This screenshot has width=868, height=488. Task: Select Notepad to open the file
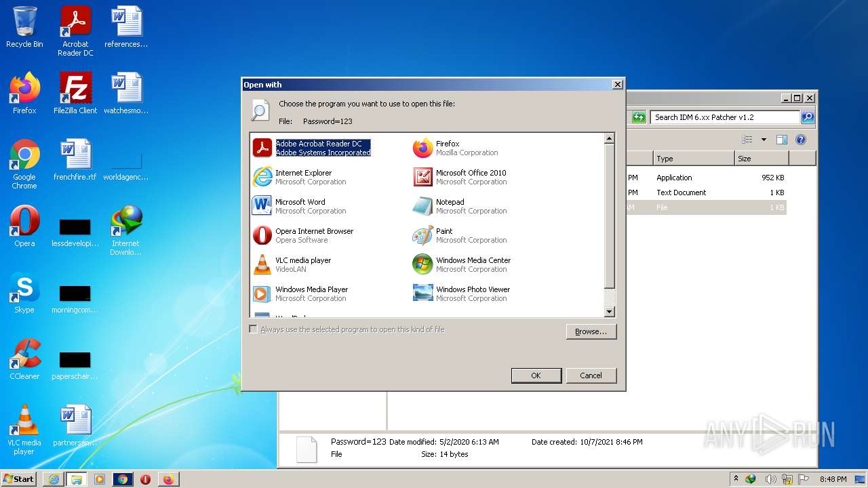(460, 206)
